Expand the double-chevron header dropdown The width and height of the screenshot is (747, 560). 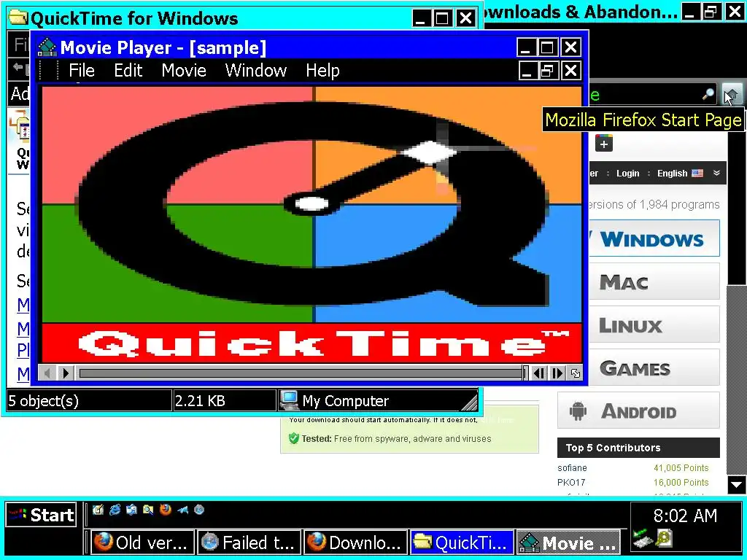coord(716,173)
